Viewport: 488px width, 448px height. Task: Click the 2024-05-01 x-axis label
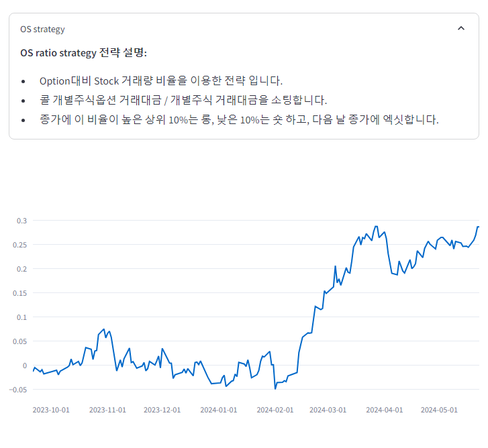click(439, 410)
